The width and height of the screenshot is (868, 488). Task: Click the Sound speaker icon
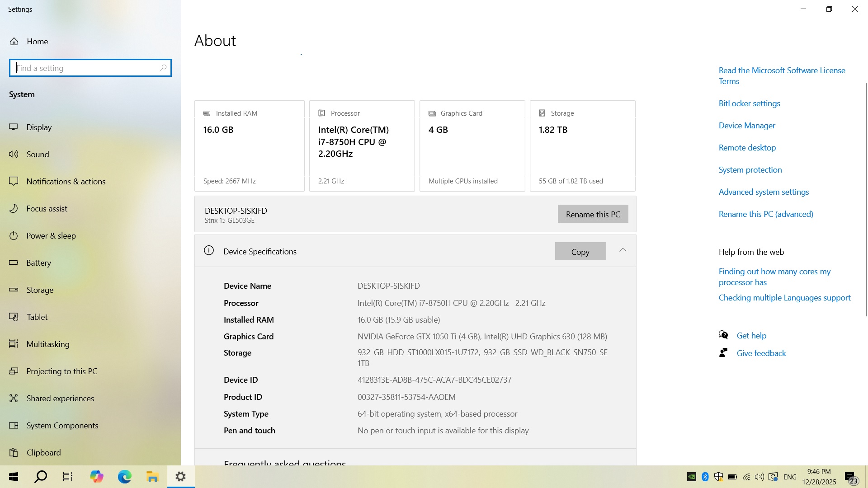point(14,155)
